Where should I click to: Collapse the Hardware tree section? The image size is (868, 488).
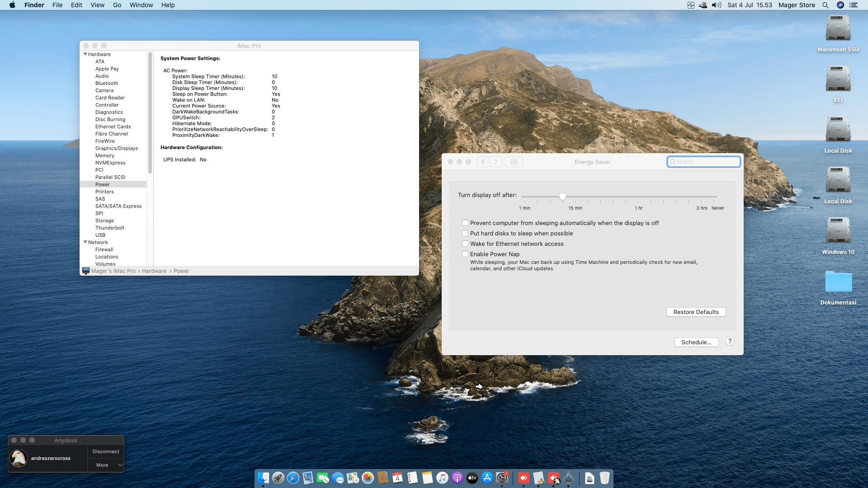[x=85, y=54]
